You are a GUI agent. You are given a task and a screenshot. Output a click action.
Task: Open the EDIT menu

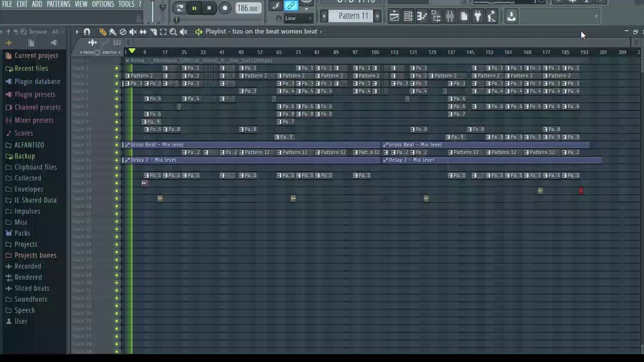(x=22, y=4)
